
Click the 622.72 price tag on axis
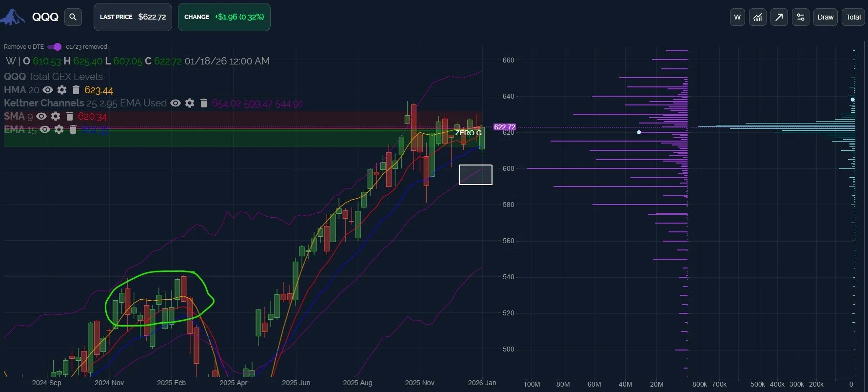coord(505,127)
